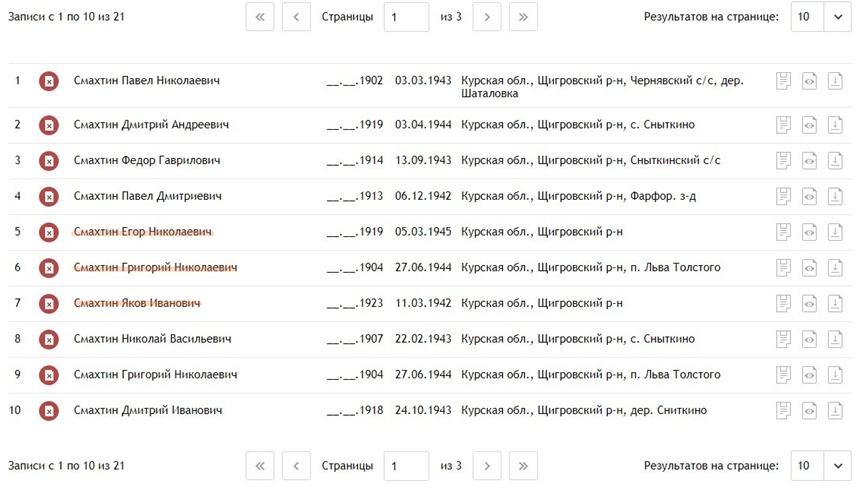Open the link Смахтин Григорий Николаевич in row 6
The width and height of the screenshot is (861, 490).
click(155, 268)
